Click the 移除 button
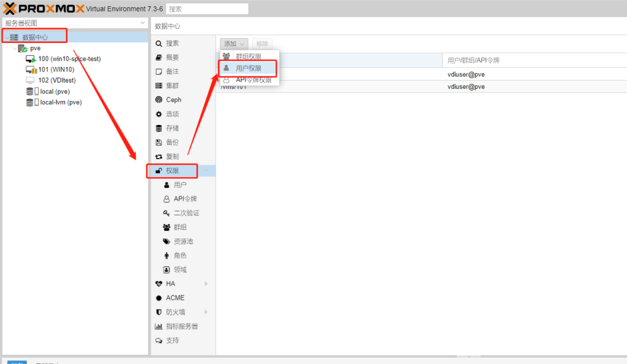Image resolution: width=627 pixels, height=364 pixels. tap(262, 44)
